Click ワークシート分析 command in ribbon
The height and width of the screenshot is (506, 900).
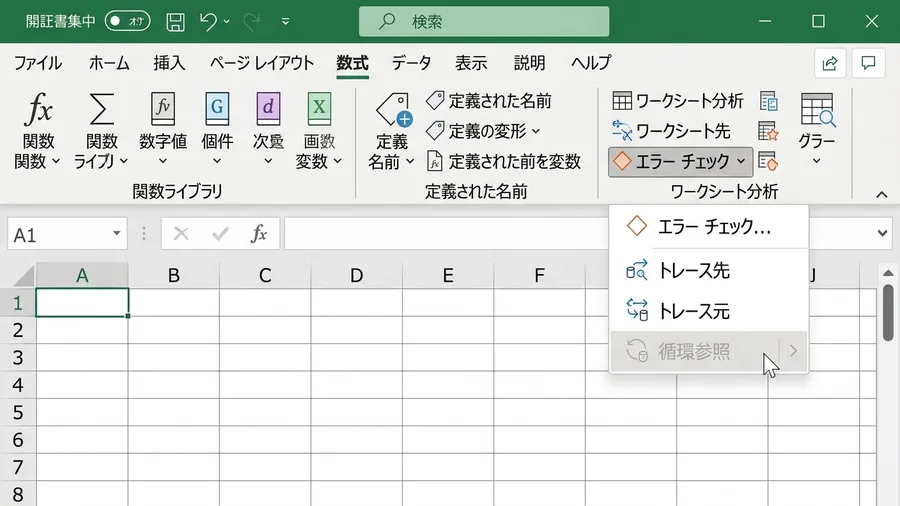[678, 101]
